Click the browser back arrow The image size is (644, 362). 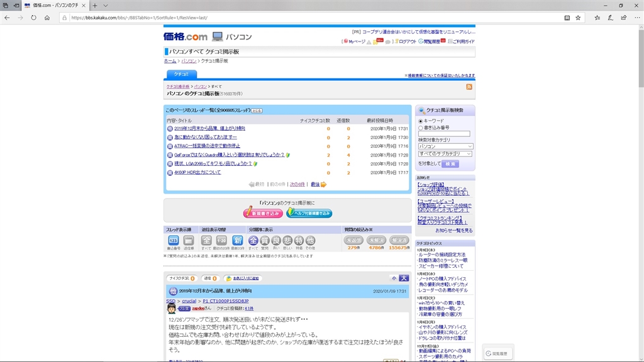tap(7, 18)
